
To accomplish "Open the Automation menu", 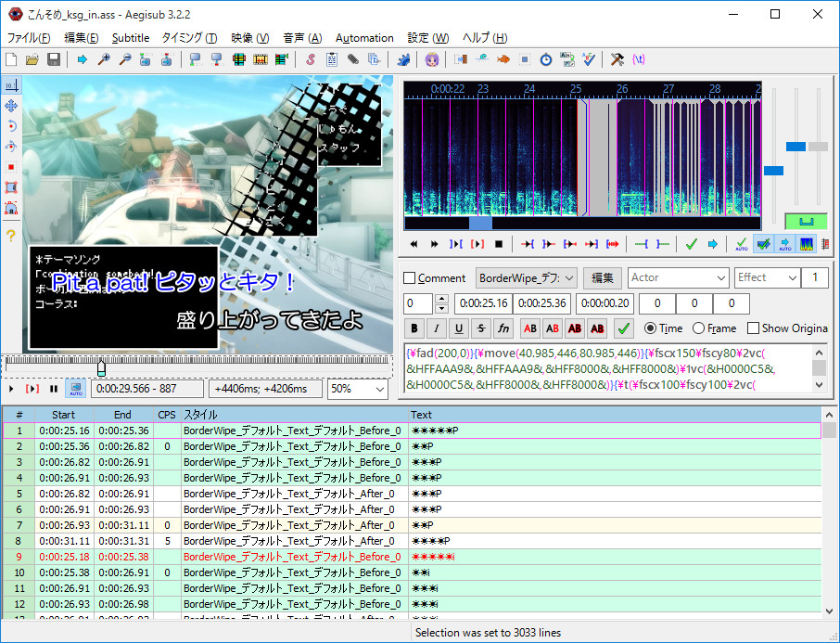I will [x=364, y=38].
